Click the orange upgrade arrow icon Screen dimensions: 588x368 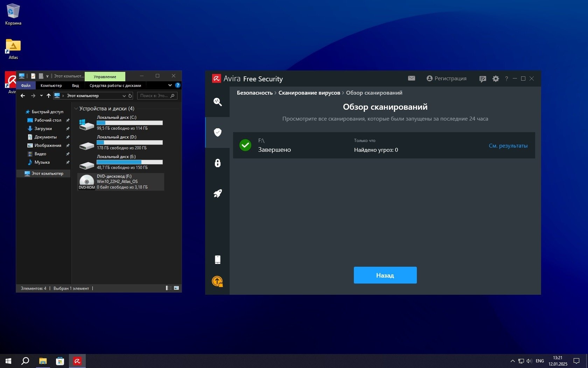tap(217, 281)
